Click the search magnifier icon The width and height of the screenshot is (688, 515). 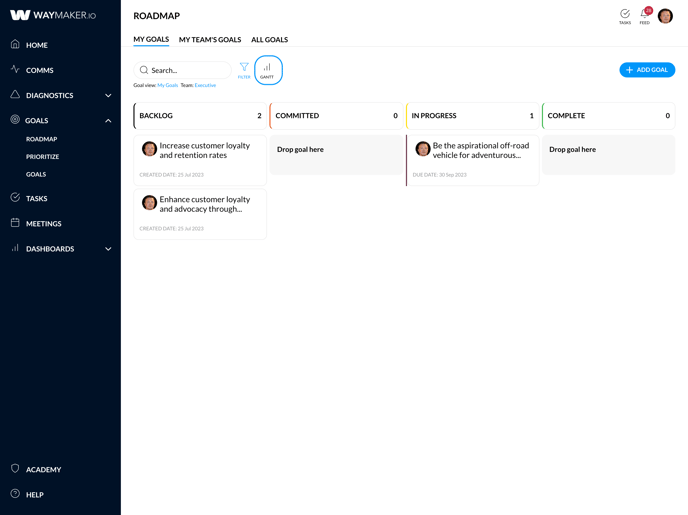pos(143,70)
